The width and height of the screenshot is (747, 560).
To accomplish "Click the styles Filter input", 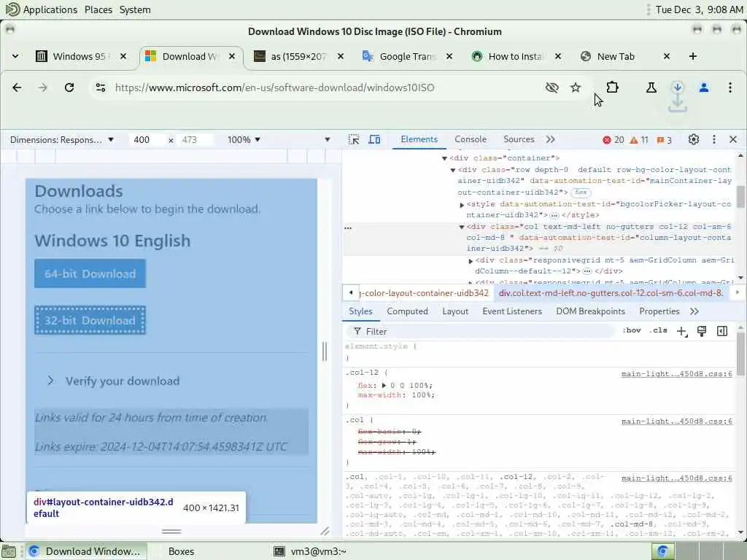I will (481, 332).
